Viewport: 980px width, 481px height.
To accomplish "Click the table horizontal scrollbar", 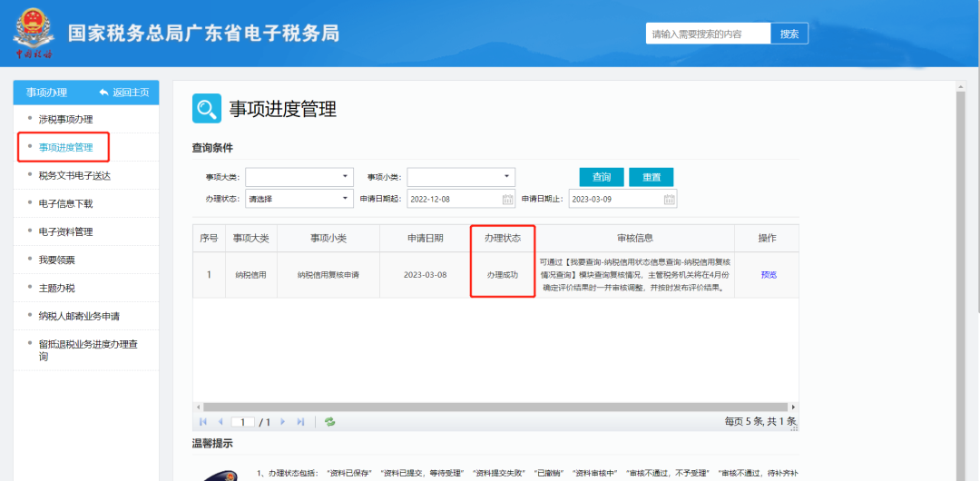I will tap(495, 407).
